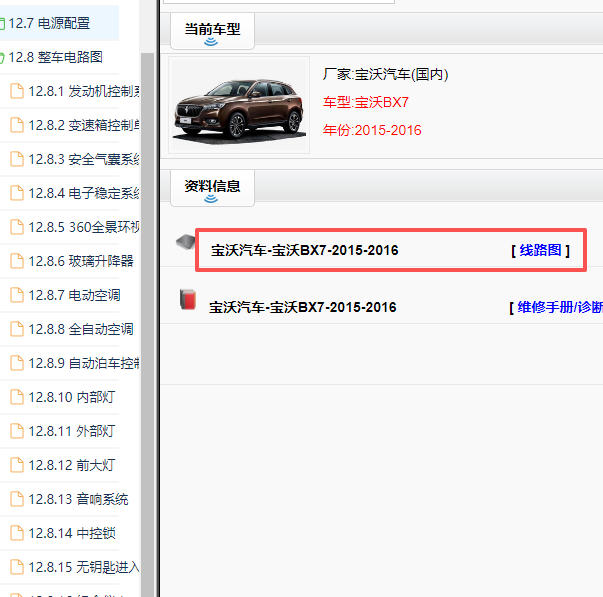Click the 厂家:宝沃汽车(国内) text

pyautogui.click(x=386, y=74)
